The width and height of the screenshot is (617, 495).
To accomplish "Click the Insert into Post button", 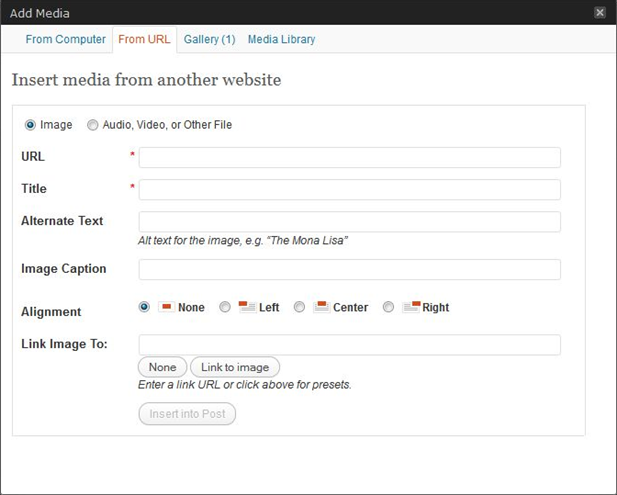I will [187, 414].
